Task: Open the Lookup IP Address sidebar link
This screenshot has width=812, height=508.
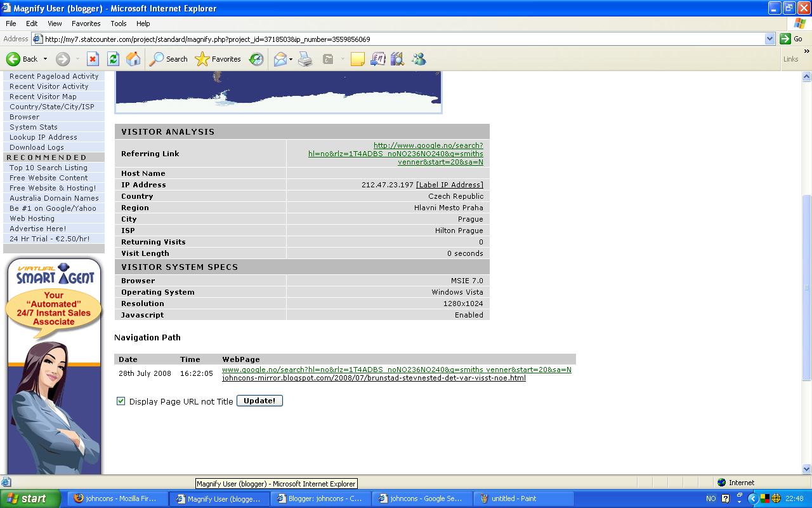Action: 43,137
